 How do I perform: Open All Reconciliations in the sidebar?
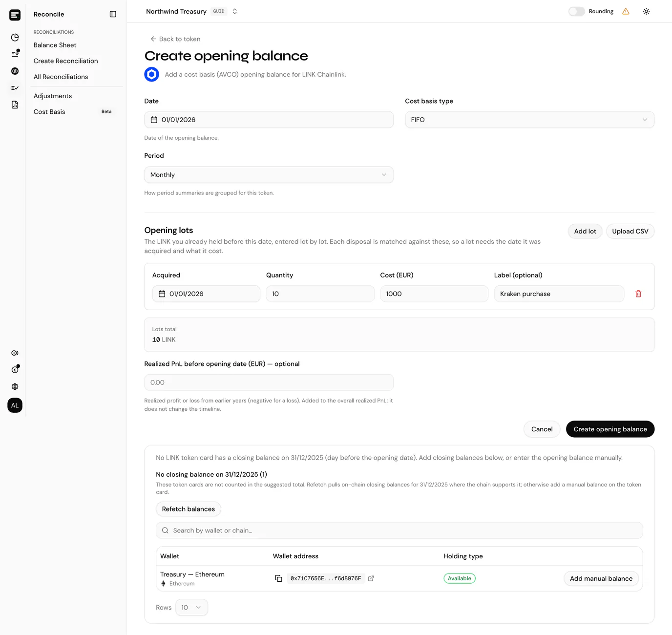[x=61, y=77]
